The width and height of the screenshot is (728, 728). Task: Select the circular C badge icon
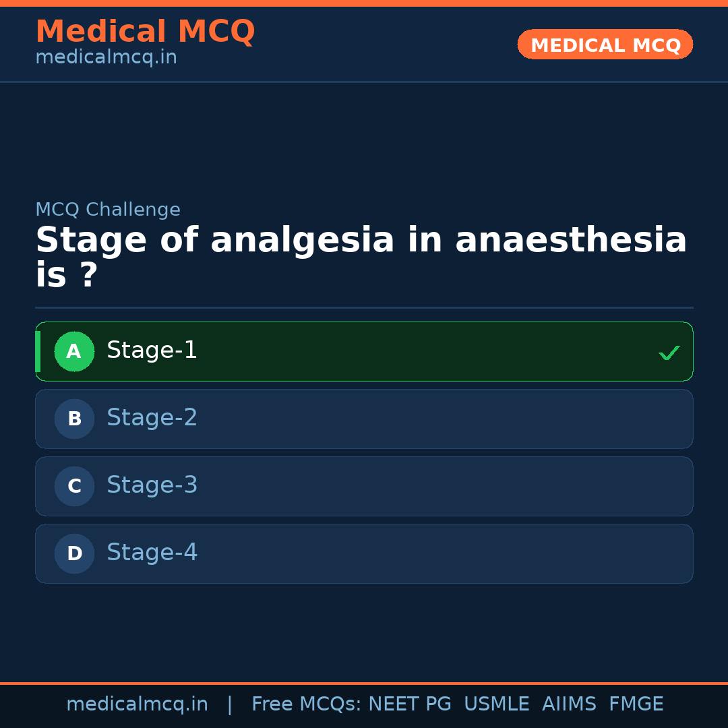pyautogui.click(x=74, y=486)
